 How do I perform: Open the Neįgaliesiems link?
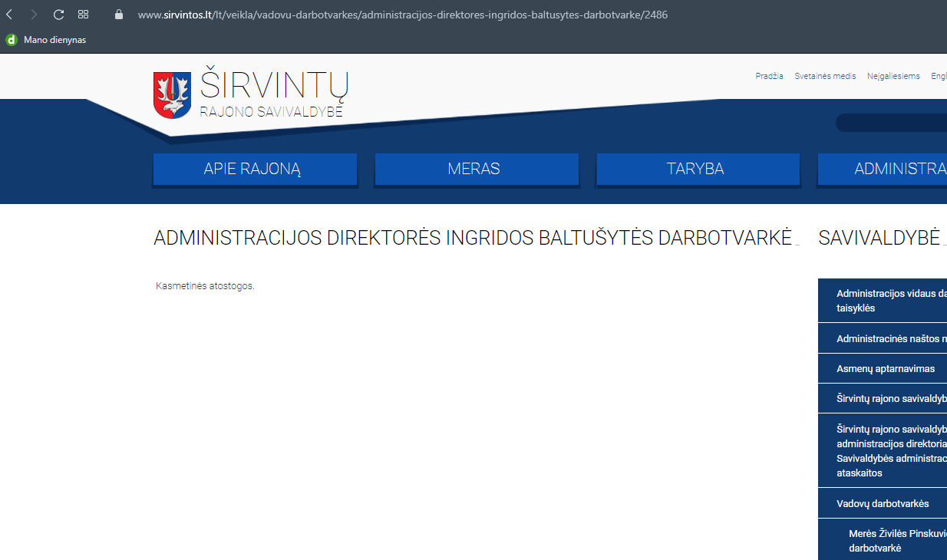click(x=893, y=76)
